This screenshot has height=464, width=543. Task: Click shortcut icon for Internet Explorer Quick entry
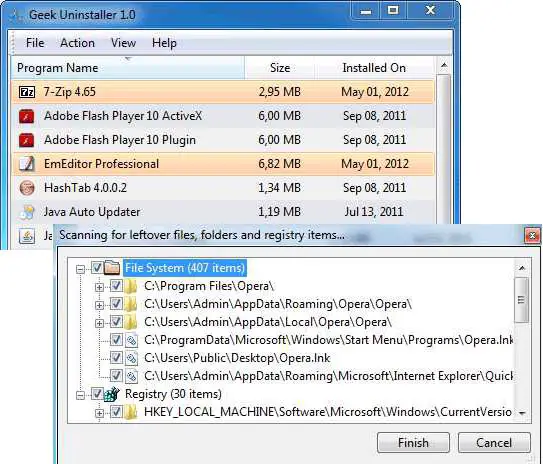point(132,376)
